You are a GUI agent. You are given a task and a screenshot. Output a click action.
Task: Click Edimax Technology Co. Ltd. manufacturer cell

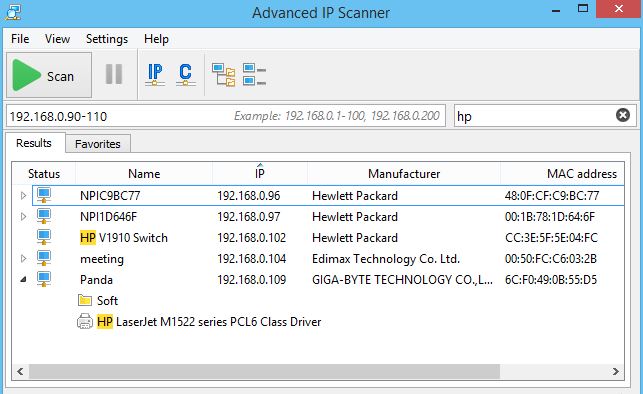[x=386, y=259]
